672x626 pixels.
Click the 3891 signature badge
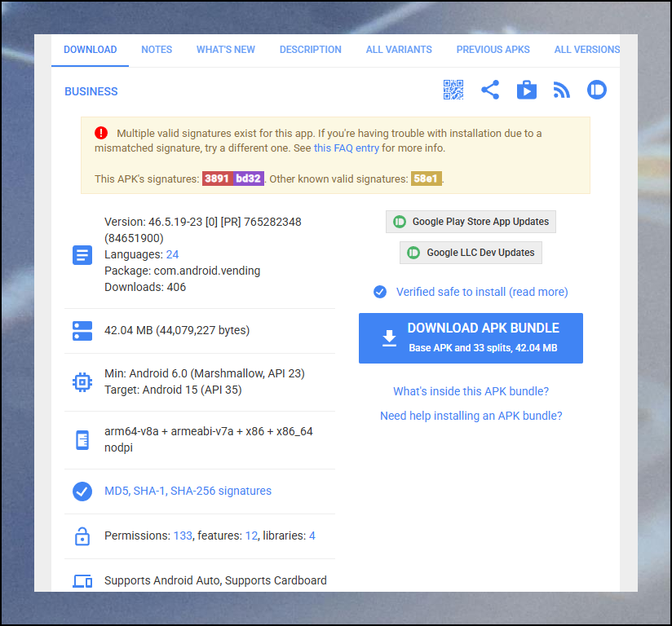(x=217, y=179)
